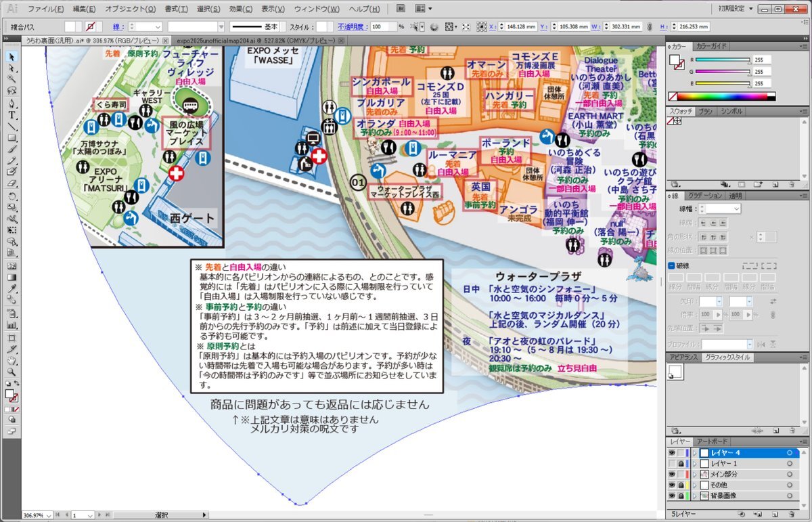Select the Slice tool
Screen dimensions: 812x522
point(12,348)
